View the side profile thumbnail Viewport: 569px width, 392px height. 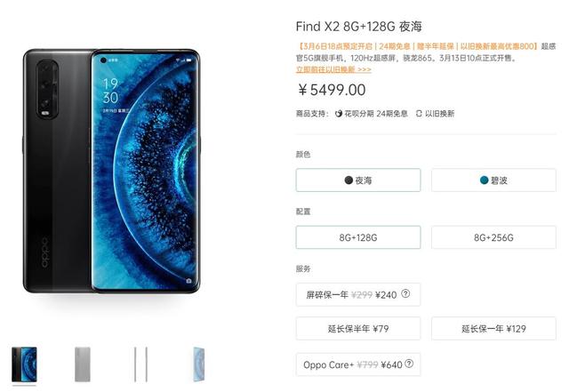(140, 364)
